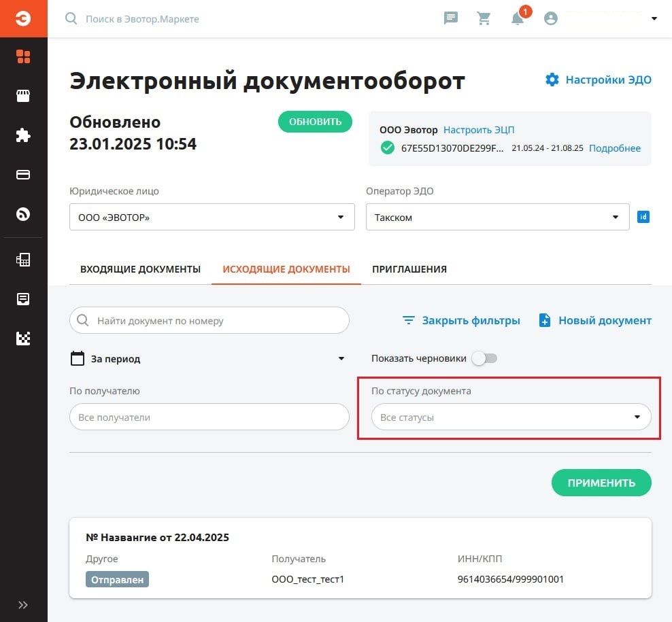Switch to the 'Входящие документы' tab

141,269
